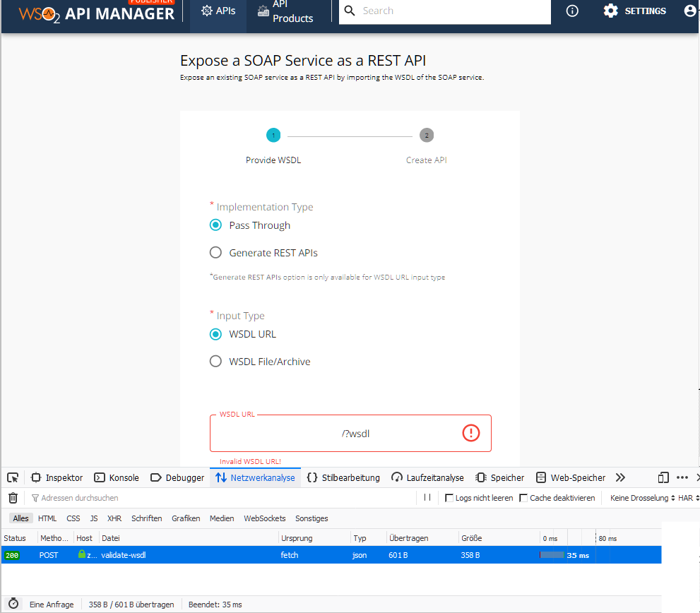Open the API Manager settings gear
This screenshot has height=613, width=700.
click(610, 11)
